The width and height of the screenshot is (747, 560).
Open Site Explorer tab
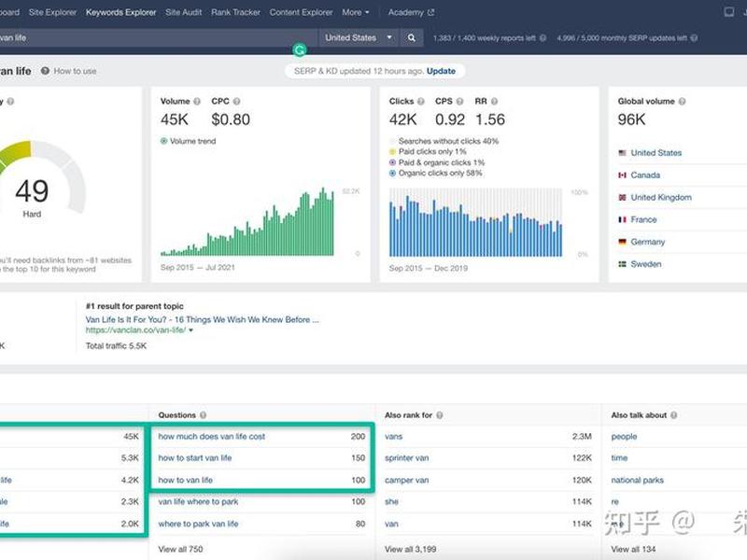point(52,12)
